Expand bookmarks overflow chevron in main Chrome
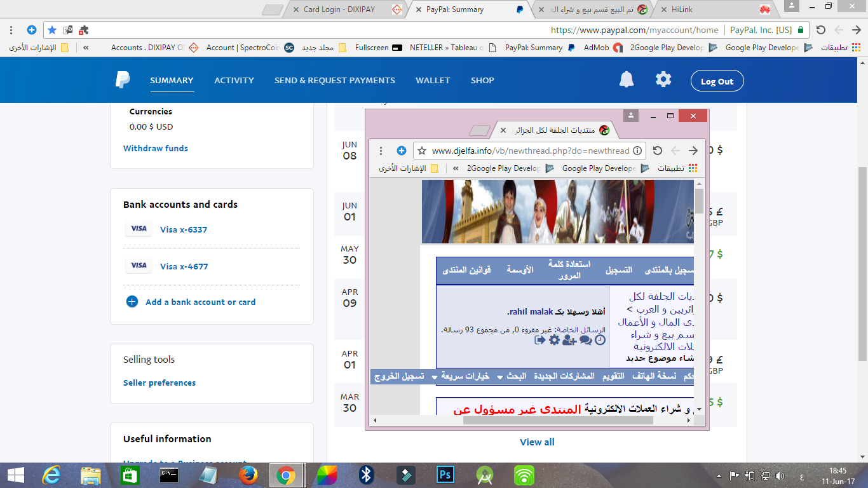This screenshot has width=868, height=488. tap(86, 47)
